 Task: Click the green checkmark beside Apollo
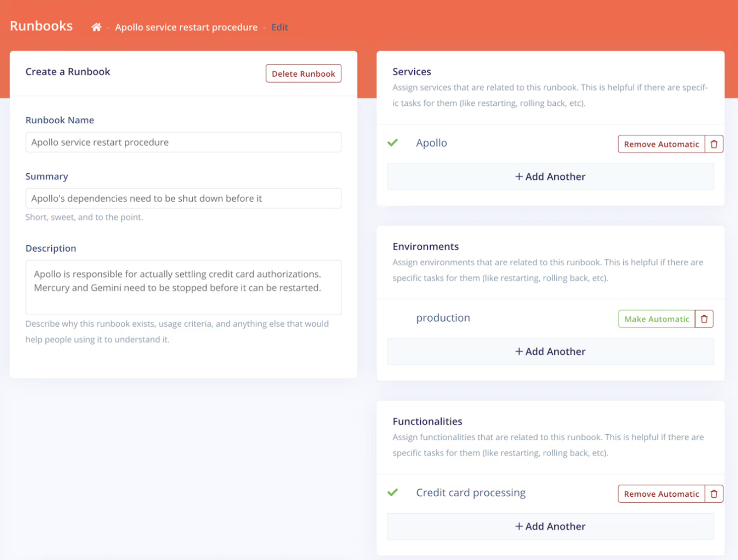(x=393, y=143)
